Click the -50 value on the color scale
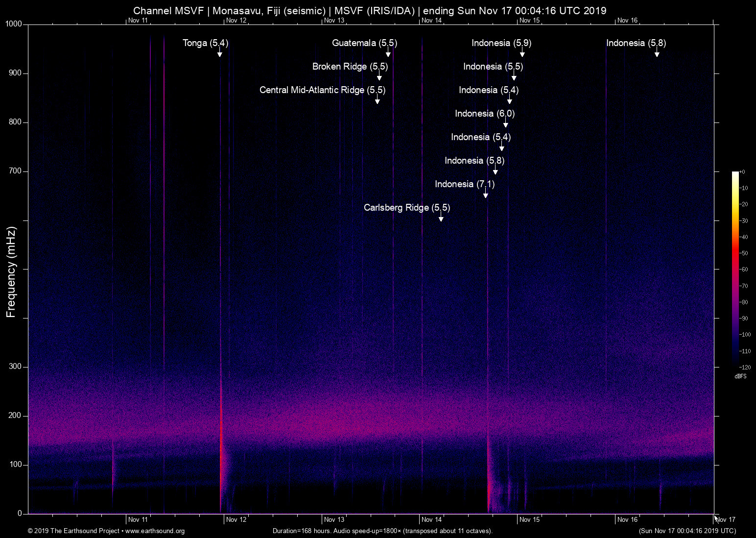 point(744,253)
